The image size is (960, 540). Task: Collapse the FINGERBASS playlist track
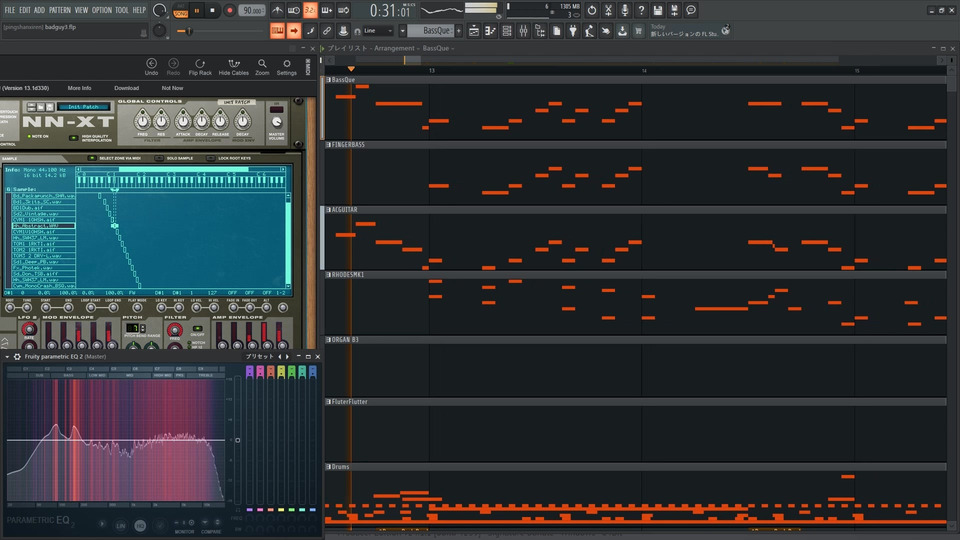[329, 144]
